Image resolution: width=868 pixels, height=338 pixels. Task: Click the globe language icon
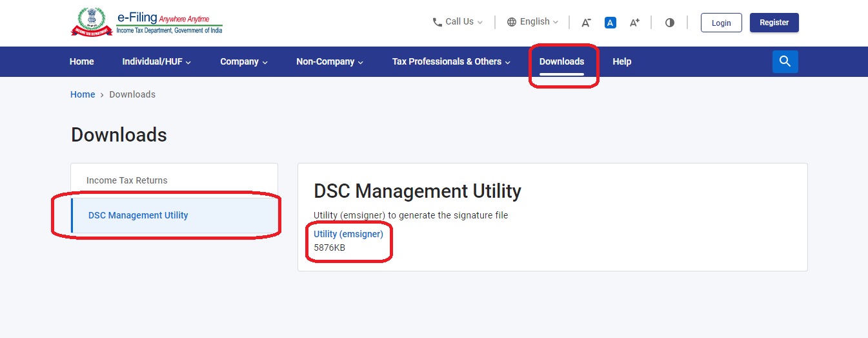click(x=512, y=22)
